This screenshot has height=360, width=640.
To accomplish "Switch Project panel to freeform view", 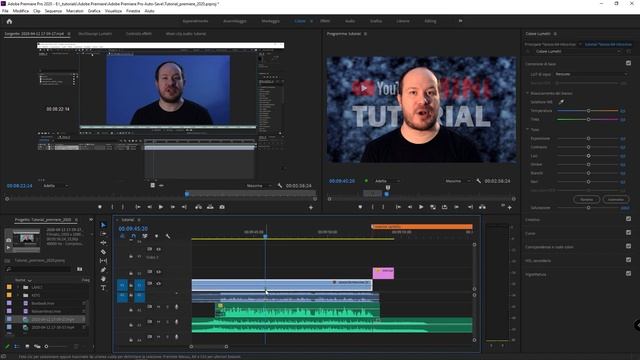I will 37,347.
